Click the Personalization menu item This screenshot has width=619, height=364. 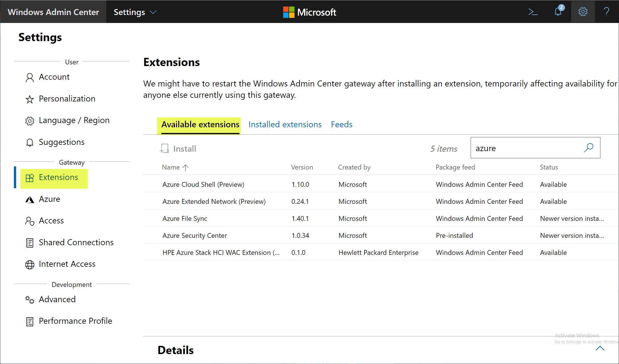click(x=67, y=98)
